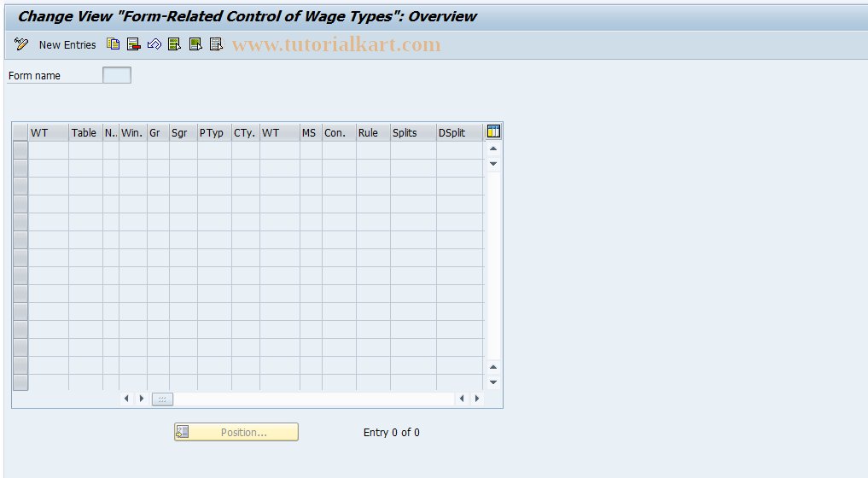Select the N.. column header
The height and width of the screenshot is (478, 868).
111,133
